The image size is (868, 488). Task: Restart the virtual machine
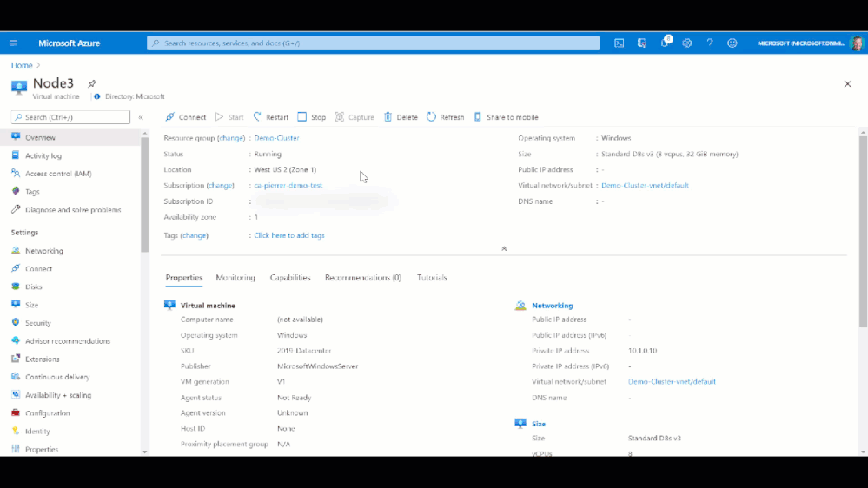click(271, 116)
